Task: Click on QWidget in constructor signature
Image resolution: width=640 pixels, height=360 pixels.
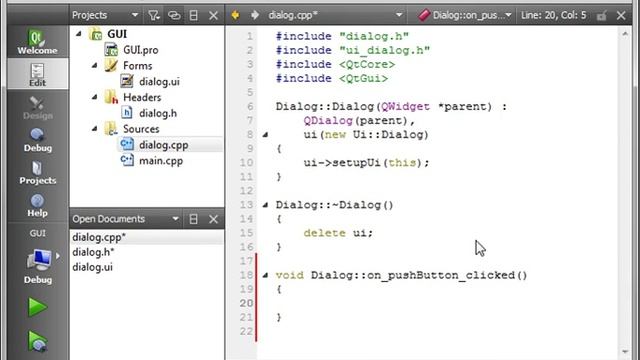Action: tap(405, 107)
